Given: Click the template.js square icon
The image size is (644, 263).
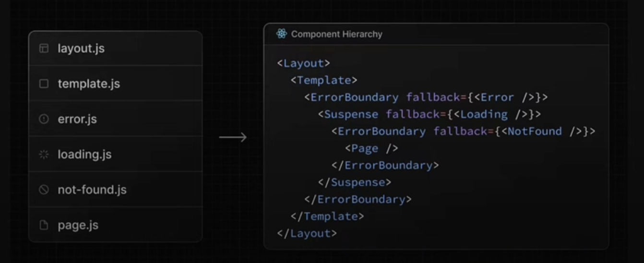Looking at the screenshot, I should tap(44, 84).
